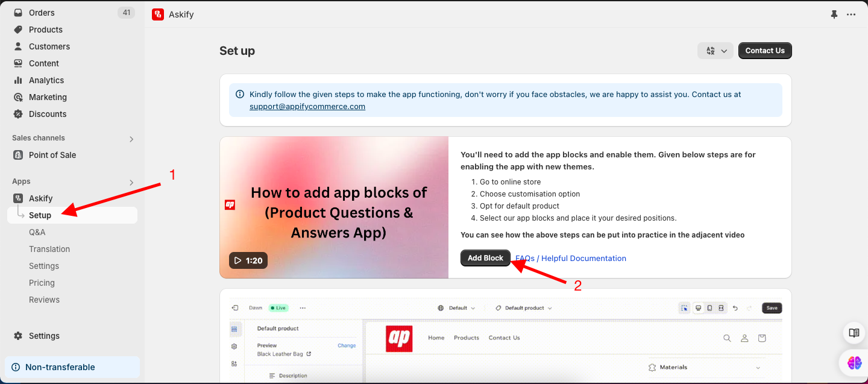The width and height of the screenshot is (868, 384).
Task: Click the 'Select our app blocks' step text
Action: point(578,218)
